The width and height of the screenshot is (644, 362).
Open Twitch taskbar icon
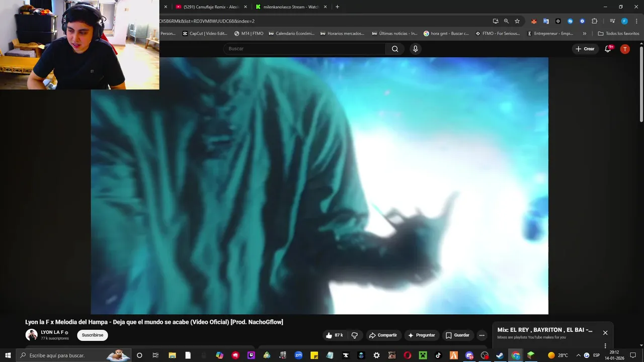tap(251, 355)
